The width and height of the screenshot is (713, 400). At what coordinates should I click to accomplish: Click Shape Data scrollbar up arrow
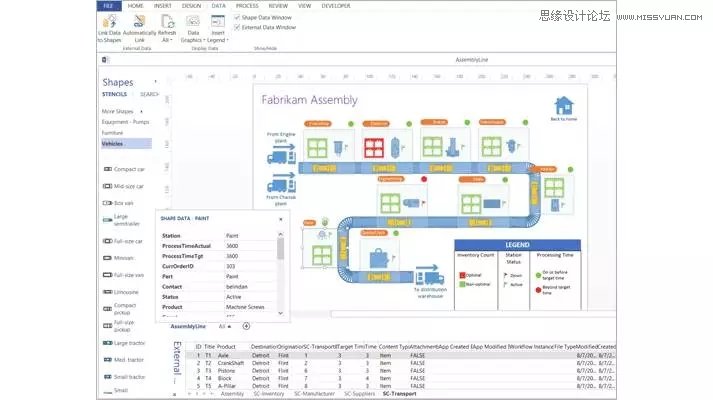pyautogui.click(x=281, y=235)
